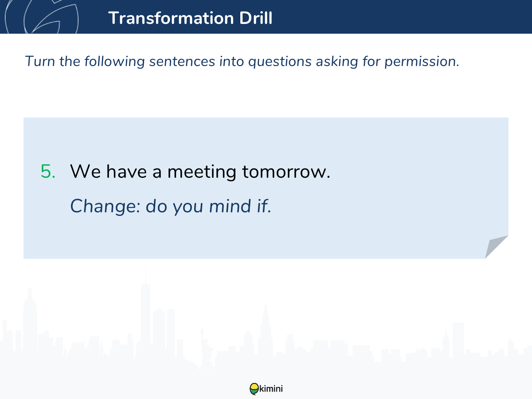532x399 pixels.
Task: Click the phrase "do you mind if"
Action: [208, 206]
